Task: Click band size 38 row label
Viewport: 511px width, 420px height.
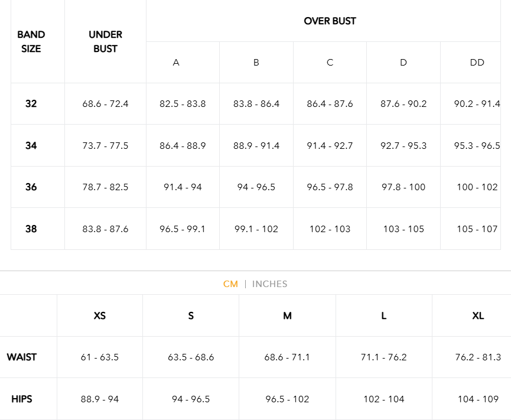Action: click(x=31, y=229)
